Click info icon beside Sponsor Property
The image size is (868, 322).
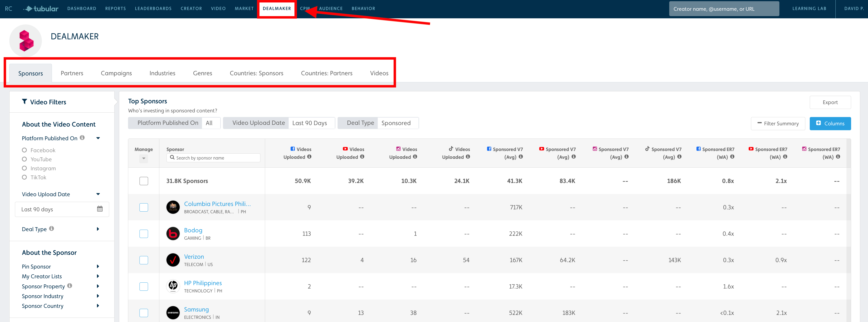pos(70,286)
